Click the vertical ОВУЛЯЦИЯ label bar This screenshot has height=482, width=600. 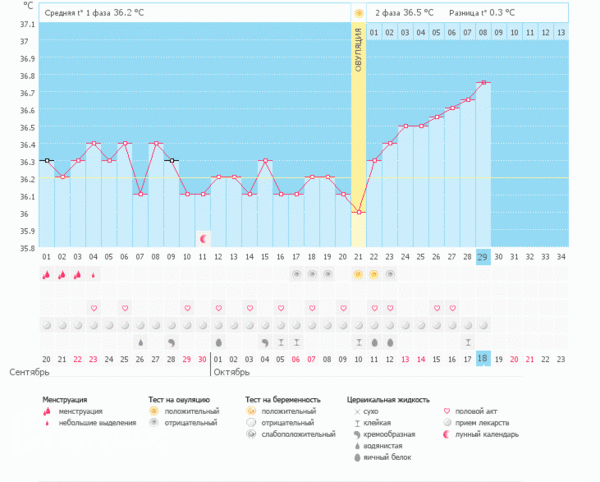point(359,50)
